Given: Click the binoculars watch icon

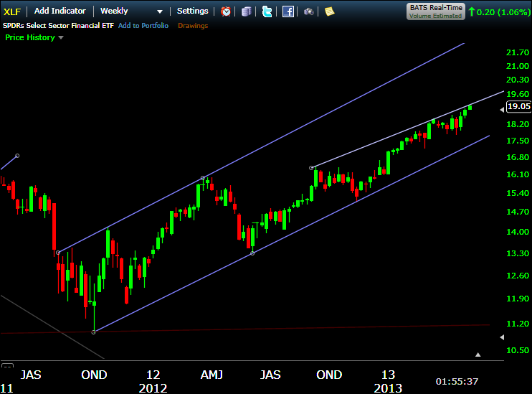Looking at the screenshot, I should click(x=309, y=12).
